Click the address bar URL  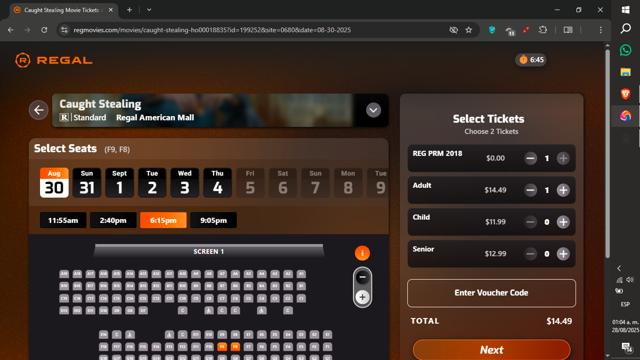coord(212,30)
